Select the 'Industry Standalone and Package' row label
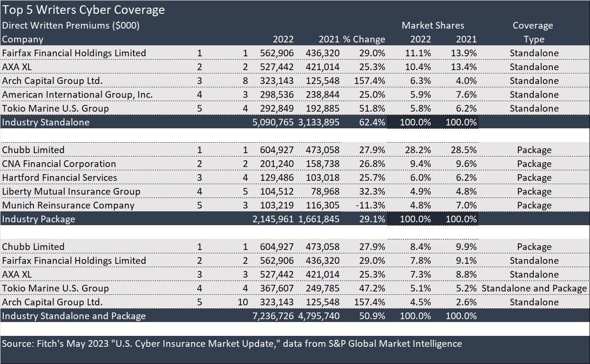Screen dimensions: 590x364 (74, 316)
